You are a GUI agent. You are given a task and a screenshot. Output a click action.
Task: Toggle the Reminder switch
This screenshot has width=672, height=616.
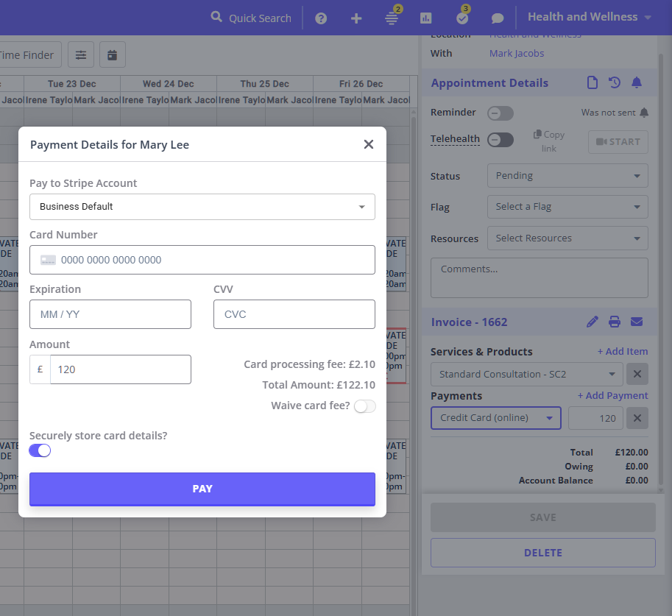click(x=501, y=113)
